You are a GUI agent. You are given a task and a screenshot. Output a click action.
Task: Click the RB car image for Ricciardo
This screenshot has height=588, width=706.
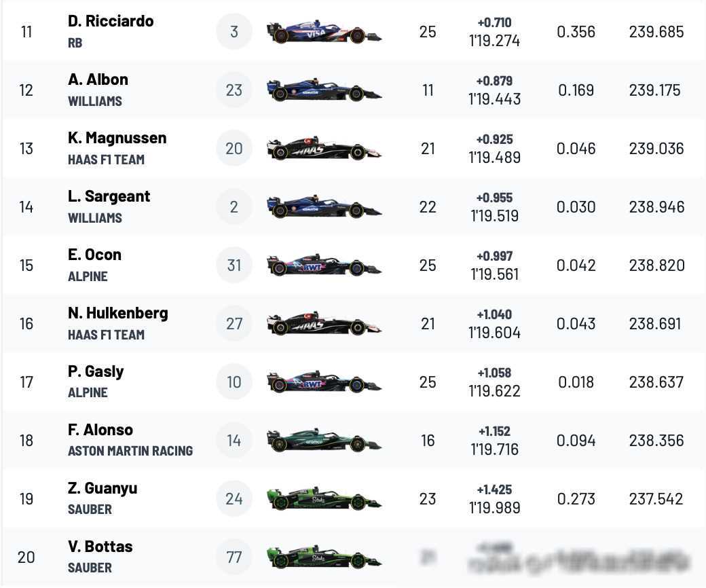coord(324,32)
